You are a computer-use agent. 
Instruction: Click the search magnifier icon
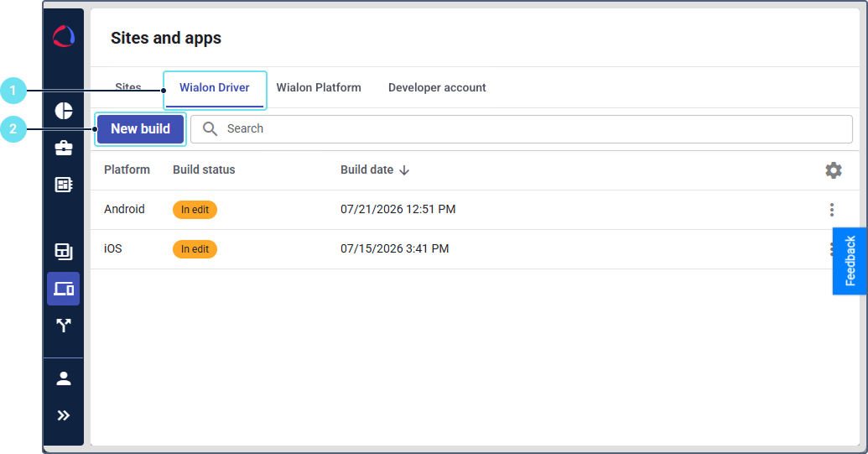pos(210,128)
